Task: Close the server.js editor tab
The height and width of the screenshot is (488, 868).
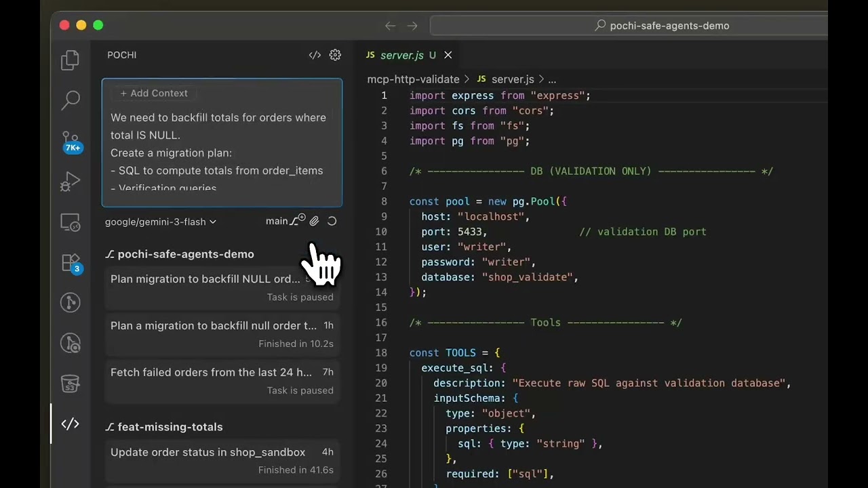Action: pyautogui.click(x=448, y=55)
